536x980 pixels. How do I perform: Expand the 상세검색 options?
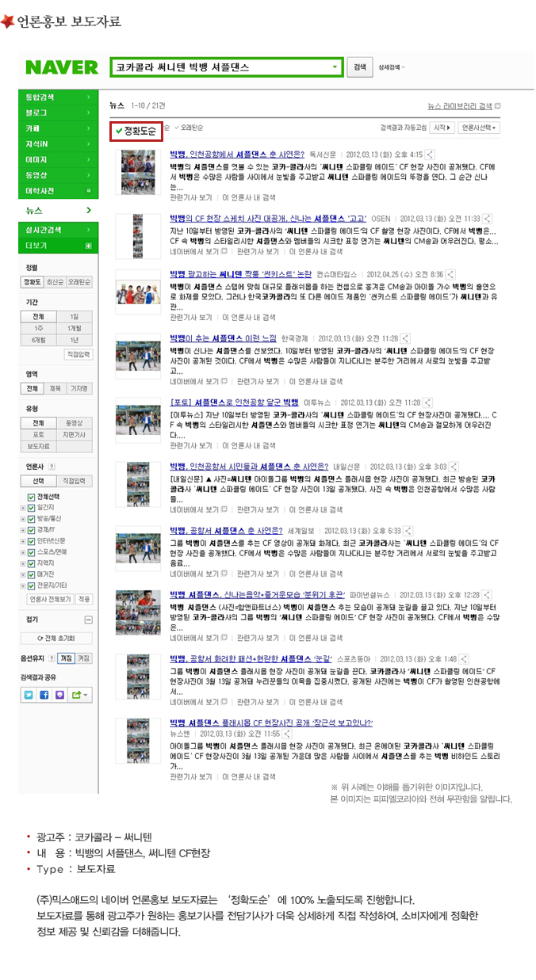[392, 67]
